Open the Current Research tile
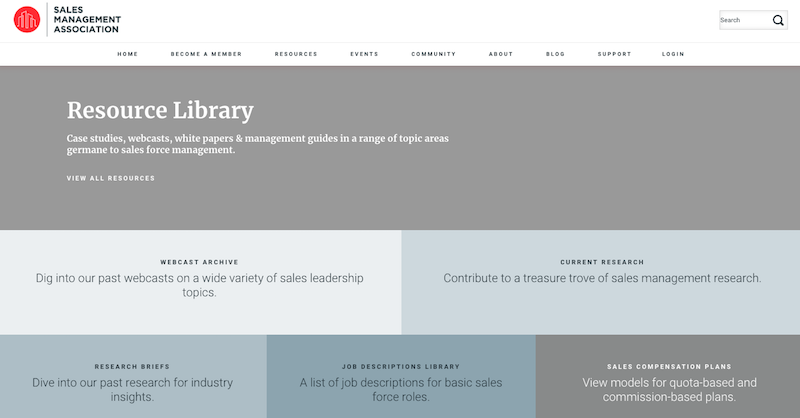800x418 pixels. coord(601,282)
